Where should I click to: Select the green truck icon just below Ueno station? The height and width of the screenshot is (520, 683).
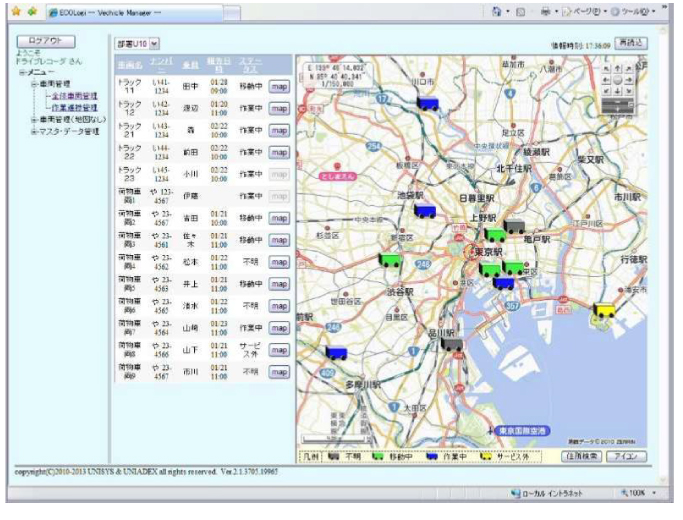point(495,234)
